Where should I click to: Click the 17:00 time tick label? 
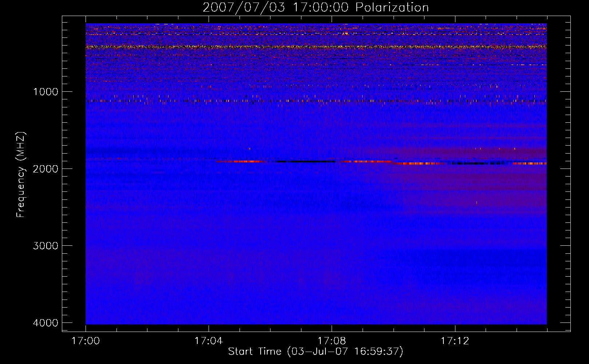click(86, 341)
